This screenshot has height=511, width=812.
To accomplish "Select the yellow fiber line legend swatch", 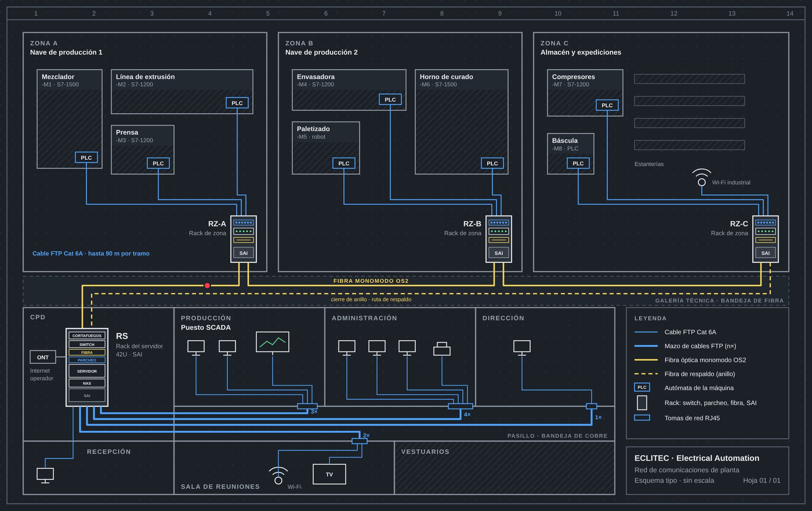I will click(x=646, y=360).
